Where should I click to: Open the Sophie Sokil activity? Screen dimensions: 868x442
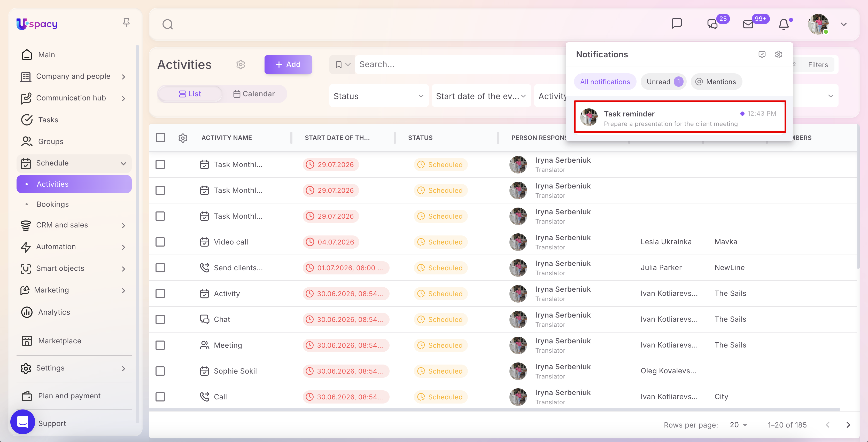[x=235, y=371]
